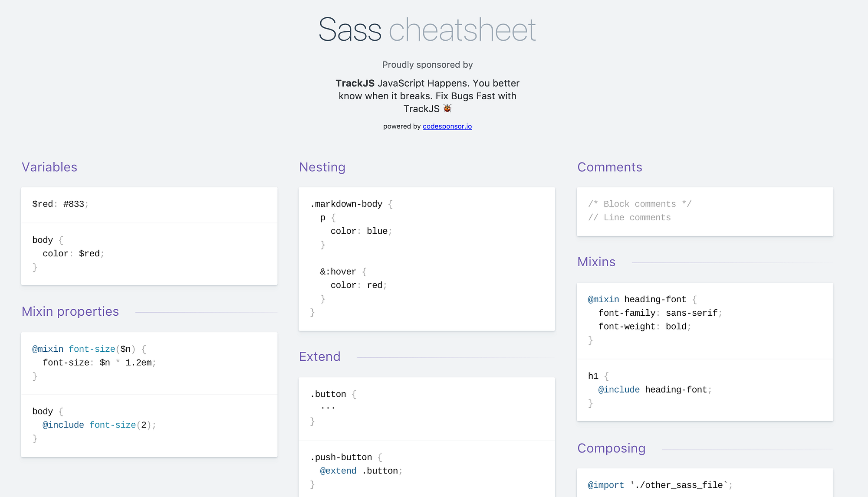The height and width of the screenshot is (497, 868).
Task: Open the codesponsor.io link
Action: tap(447, 126)
